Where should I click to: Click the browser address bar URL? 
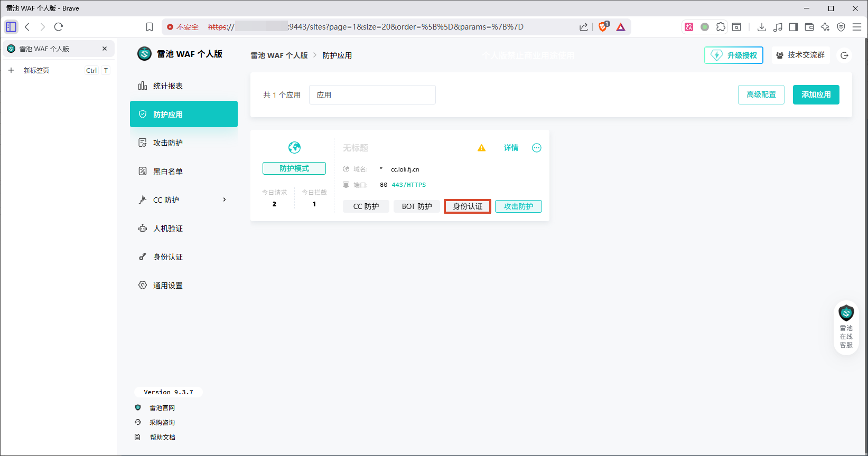pos(366,27)
